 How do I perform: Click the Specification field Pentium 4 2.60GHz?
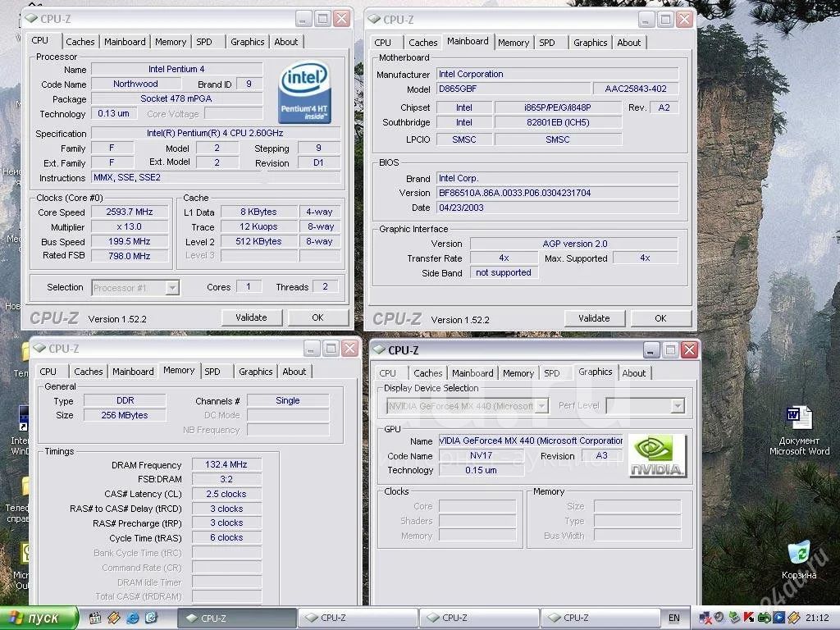216,133
